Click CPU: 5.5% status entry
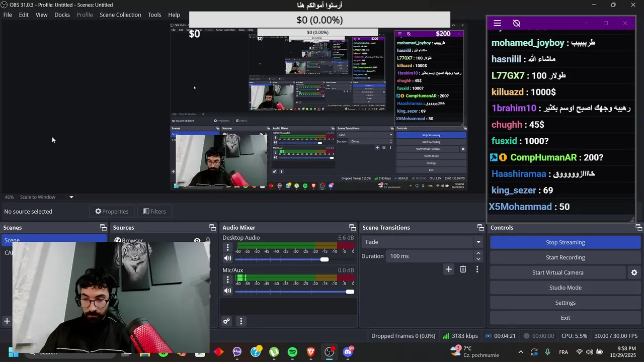Image resolution: width=644 pixels, height=362 pixels. point(574,336)
